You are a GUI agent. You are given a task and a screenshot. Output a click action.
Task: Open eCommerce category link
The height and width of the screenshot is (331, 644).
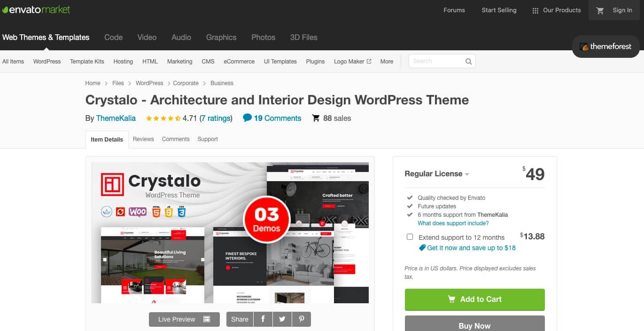[x=239, y=62]
